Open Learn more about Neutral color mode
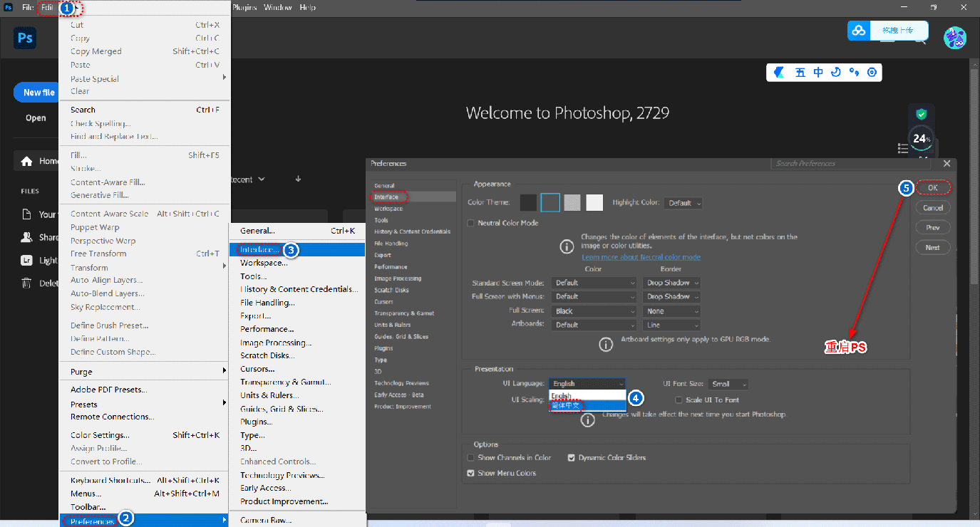This screenshot has width=980, height=527. coord(641,257)
